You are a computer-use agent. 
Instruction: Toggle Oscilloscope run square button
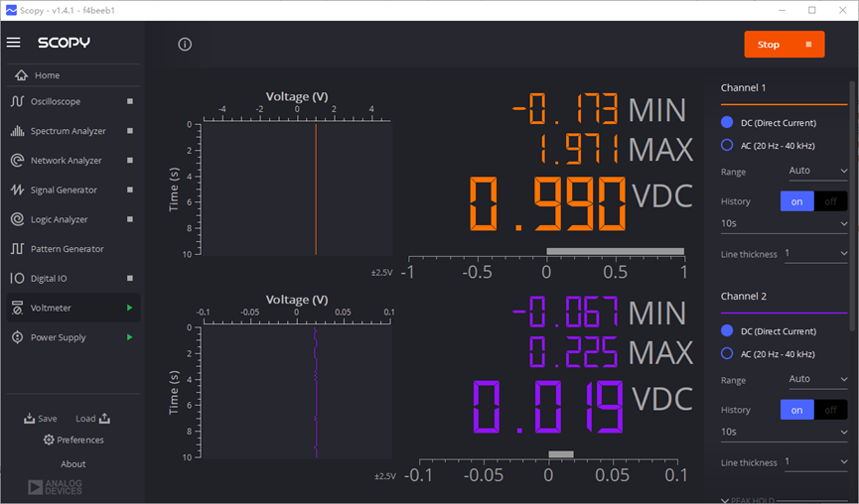coord(130,101)
